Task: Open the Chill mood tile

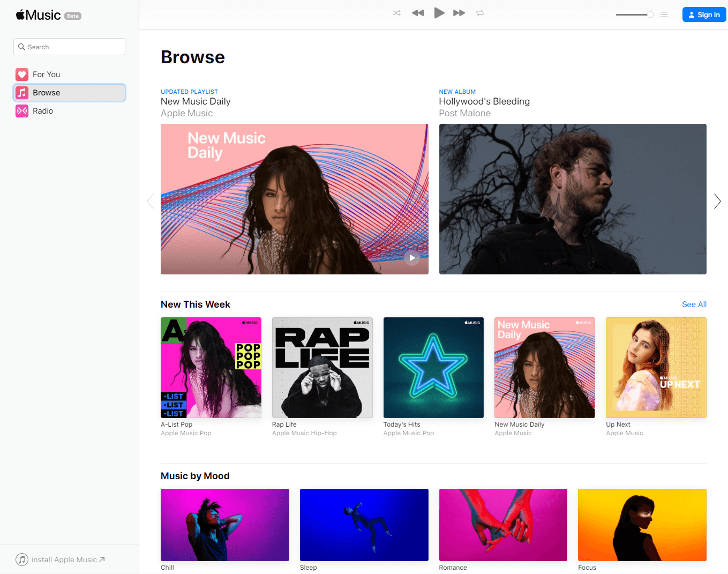Action: pos(225,525)
